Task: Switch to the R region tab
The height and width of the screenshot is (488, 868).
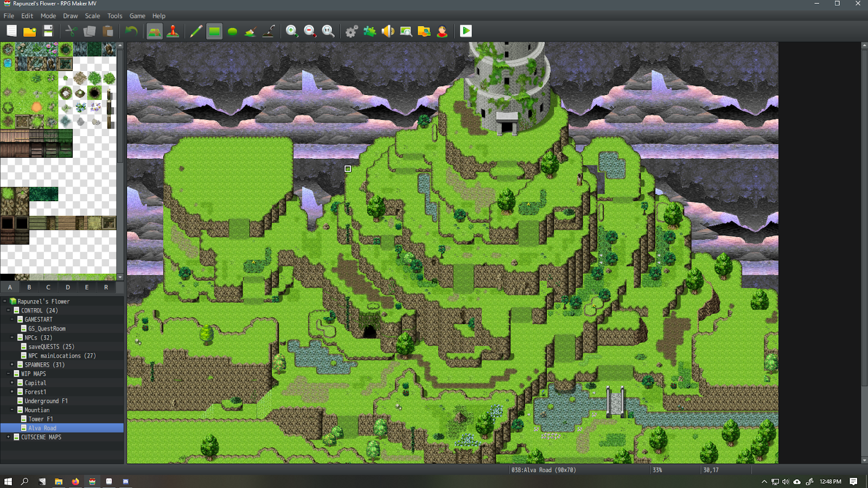Action: [x=106, y=287]
